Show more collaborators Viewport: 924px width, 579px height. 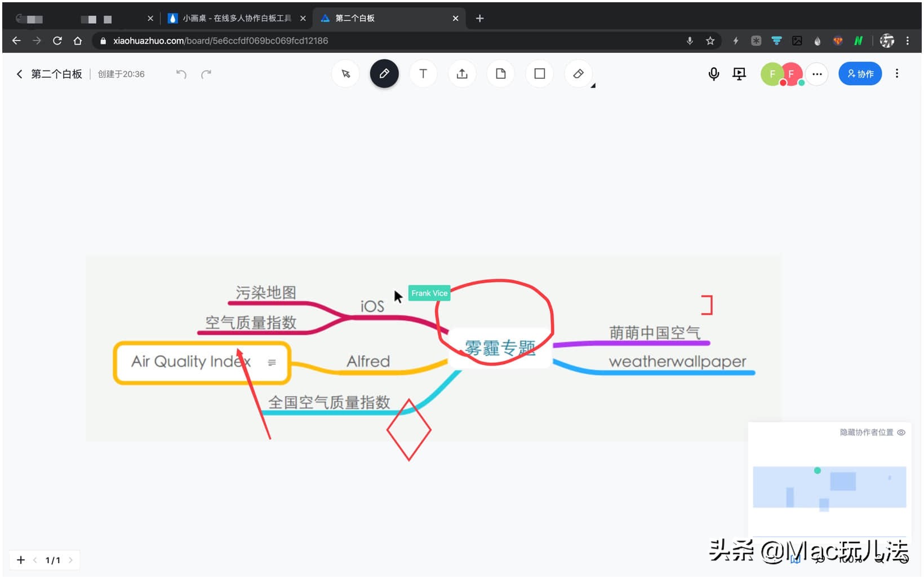[x=817, y=74]
